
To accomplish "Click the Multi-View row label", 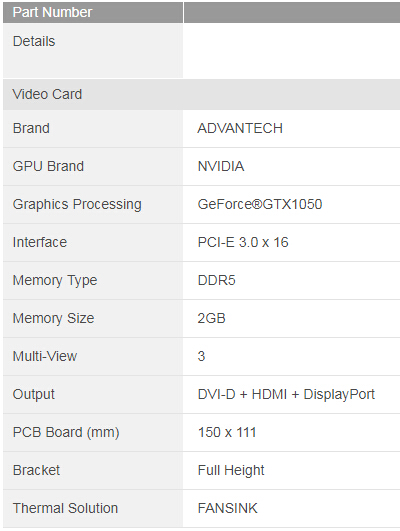I will [x=45, y=356].
